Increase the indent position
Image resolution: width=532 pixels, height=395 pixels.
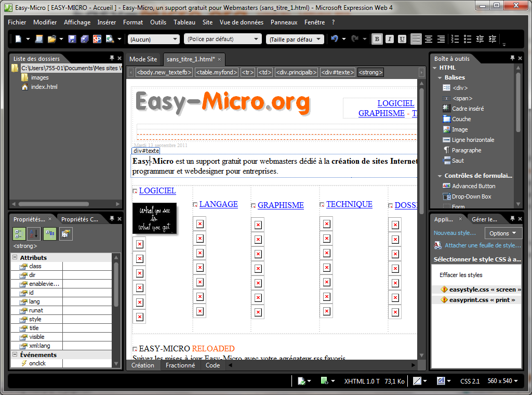click(x=493, y=39)
